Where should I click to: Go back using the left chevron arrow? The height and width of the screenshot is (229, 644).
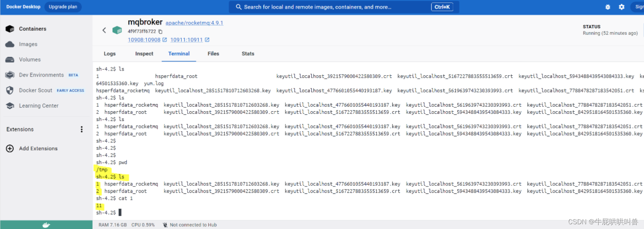104,30
